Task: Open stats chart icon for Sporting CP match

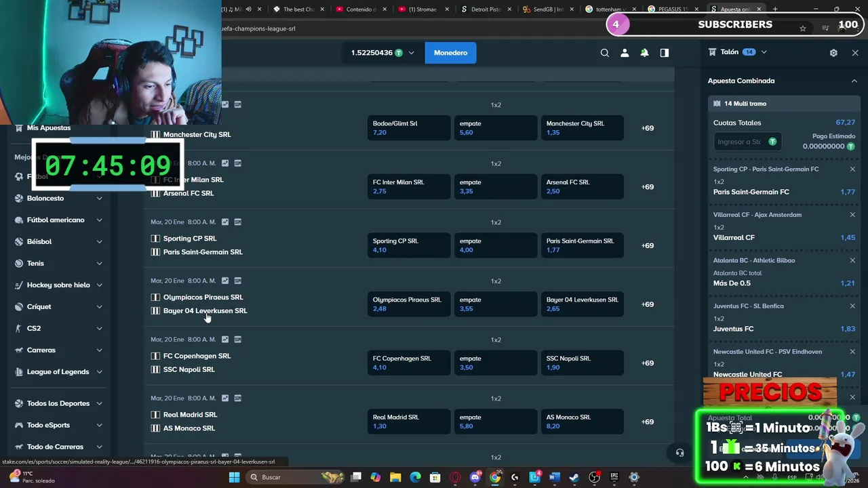Action: click(225, 222)
